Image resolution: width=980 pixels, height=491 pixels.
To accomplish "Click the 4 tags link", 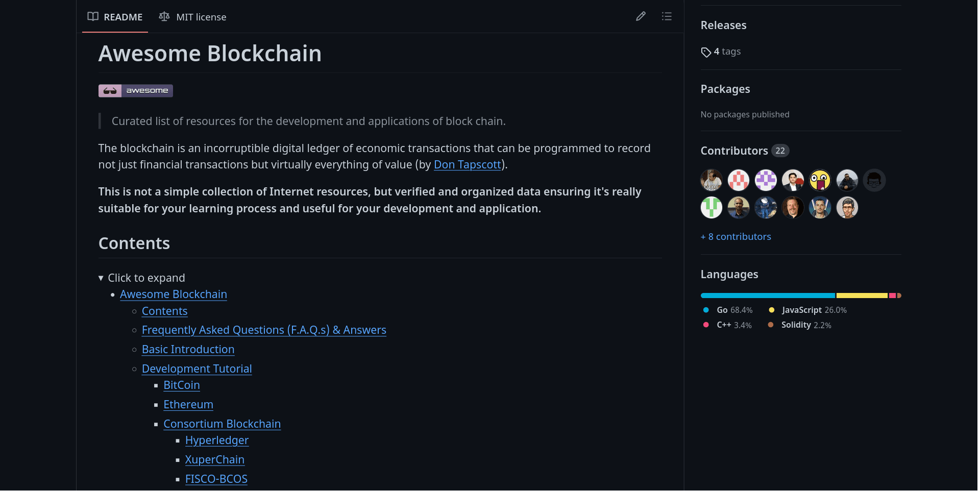I will 727,52.
